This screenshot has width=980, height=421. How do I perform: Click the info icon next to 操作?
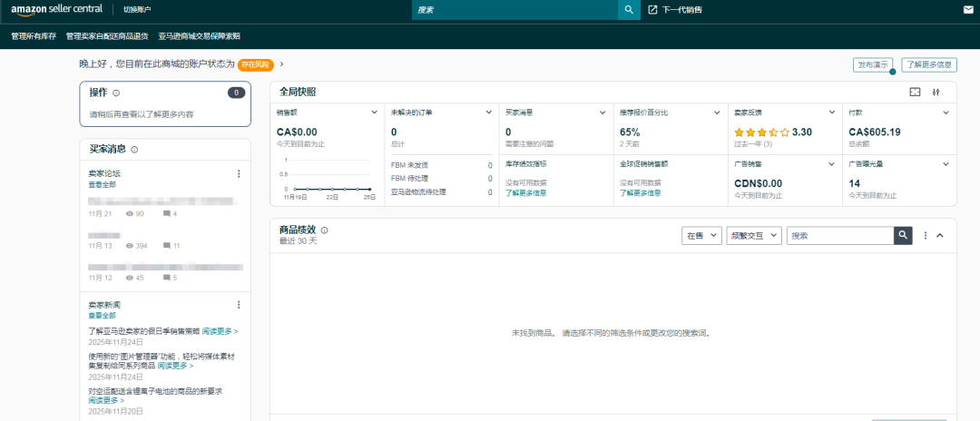point(116,93)
